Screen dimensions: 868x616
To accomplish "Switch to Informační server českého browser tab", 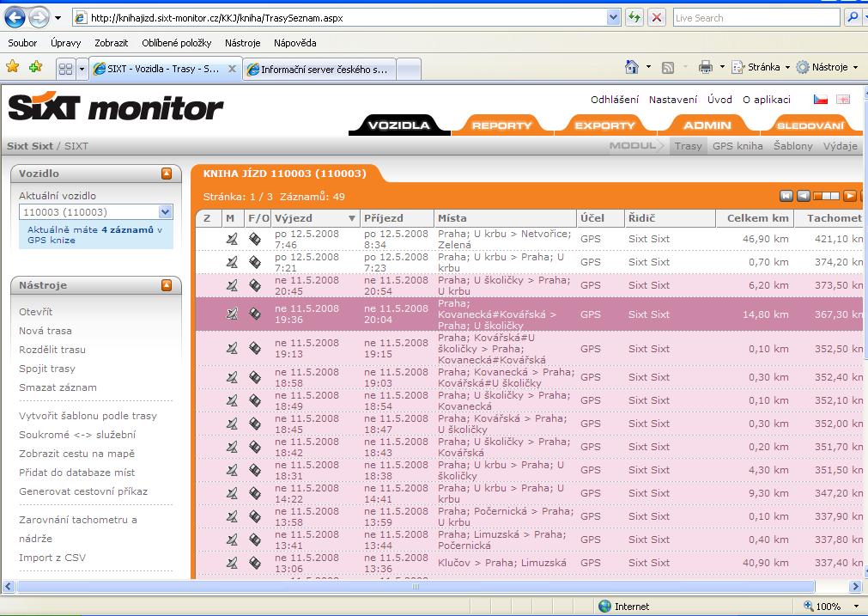I will point(319,70).
